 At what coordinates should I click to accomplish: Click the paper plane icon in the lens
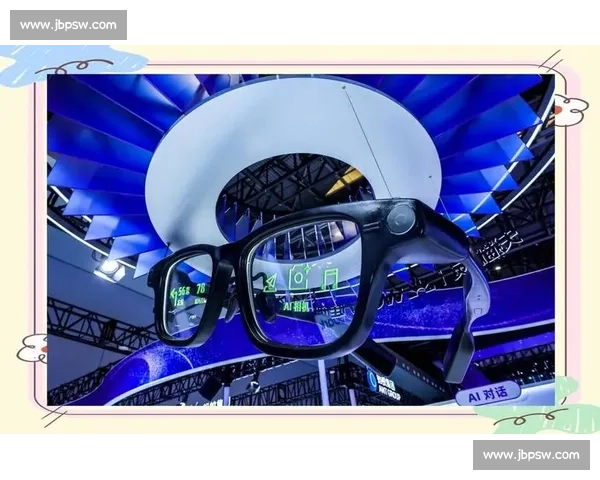pyautogui.click(x=271, y=282)
